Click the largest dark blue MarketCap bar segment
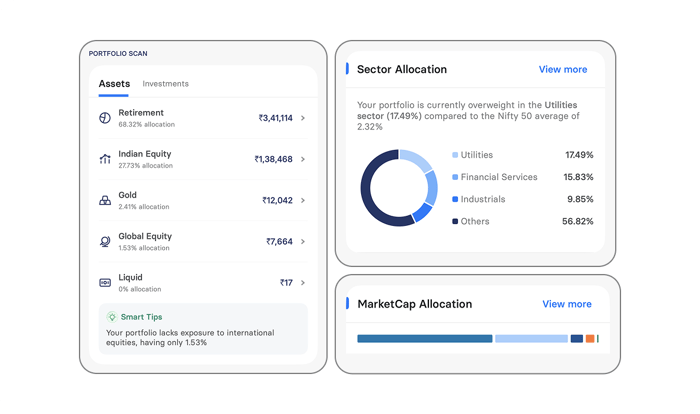This screenshot has width=700, height=414. coord(424,339)
